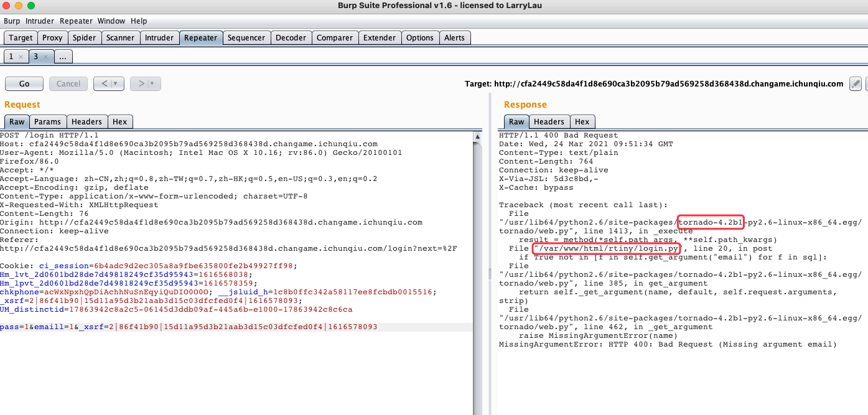
Task: Switch to the Alerts tab
Action: coord(454,37)
